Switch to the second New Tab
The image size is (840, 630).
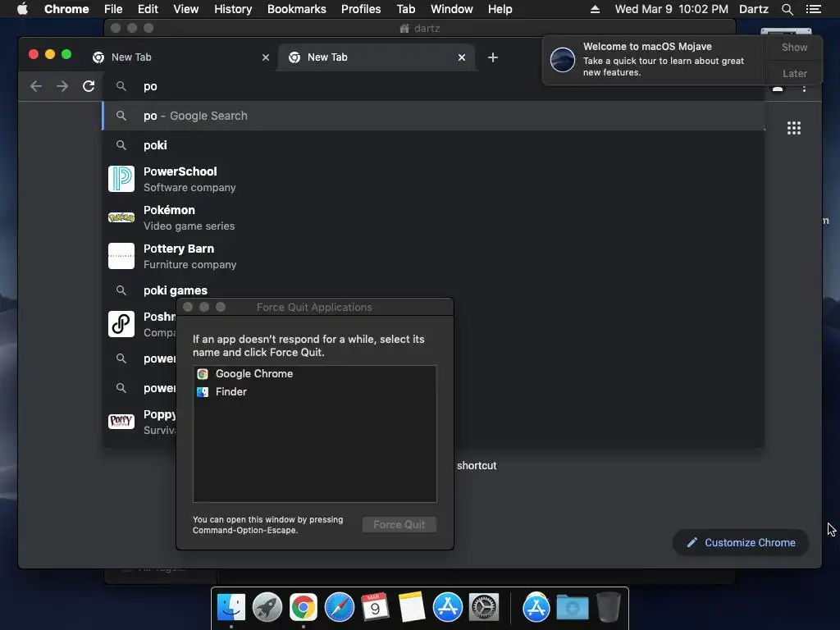tap(376, 57)
